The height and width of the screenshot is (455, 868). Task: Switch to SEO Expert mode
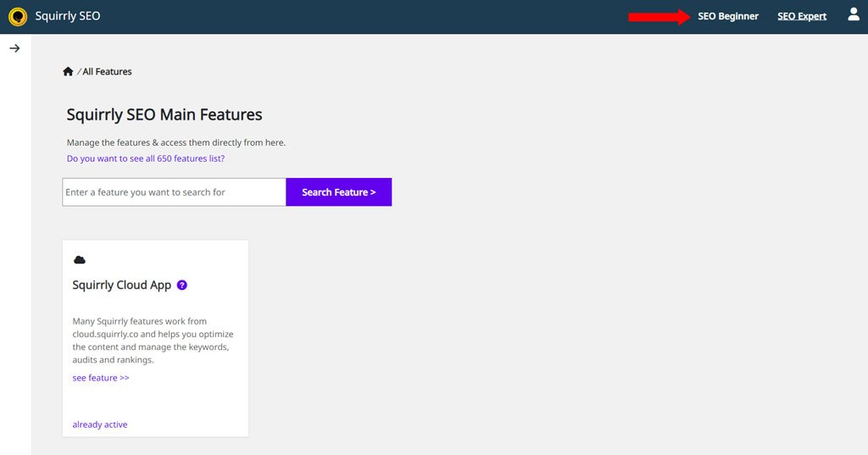click(x=802, y=16)
